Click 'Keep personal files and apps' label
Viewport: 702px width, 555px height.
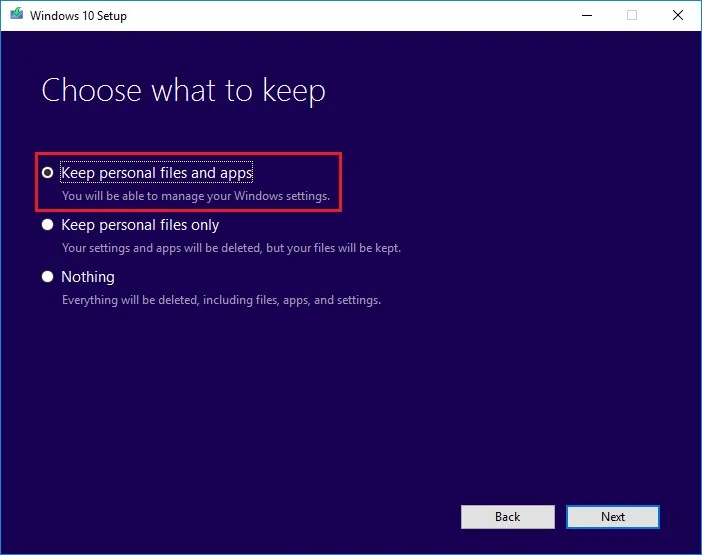(x=157, y=173)
